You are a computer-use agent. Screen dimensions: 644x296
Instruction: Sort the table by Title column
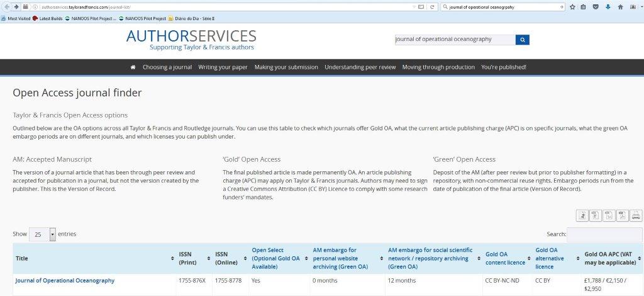coord(93,258)
